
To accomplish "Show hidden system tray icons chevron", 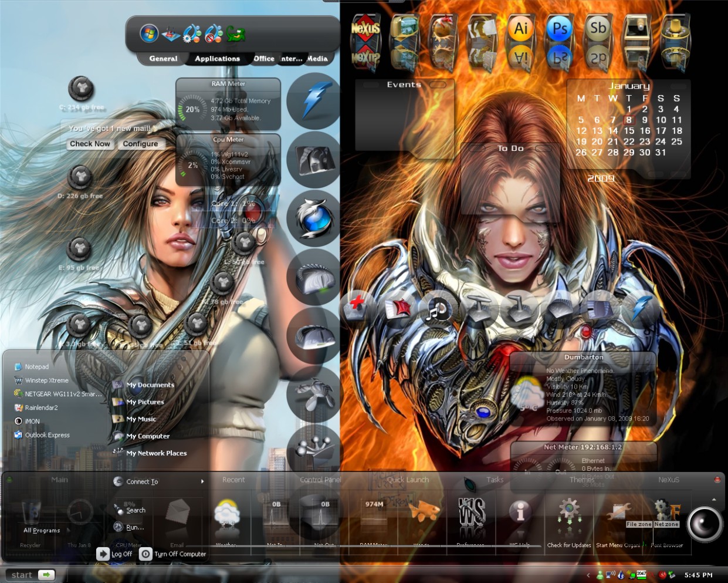I will click(588, 575).
